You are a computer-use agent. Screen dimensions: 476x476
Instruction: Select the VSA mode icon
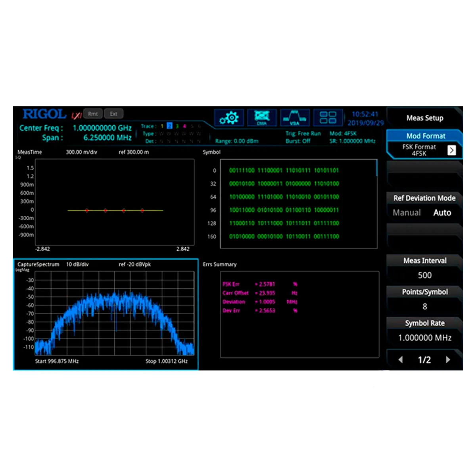[x=295, y=118]
